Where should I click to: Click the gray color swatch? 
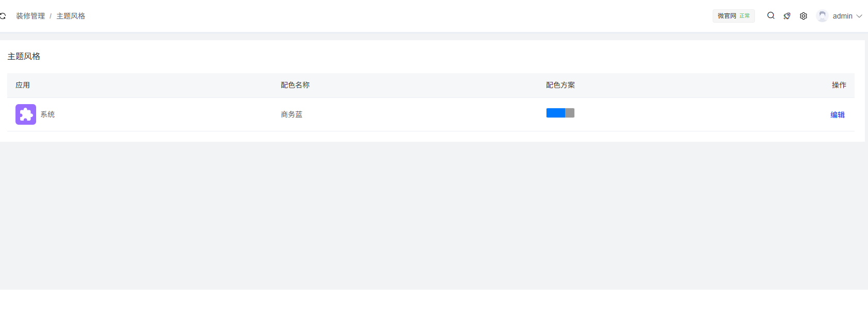pos(570,113)
